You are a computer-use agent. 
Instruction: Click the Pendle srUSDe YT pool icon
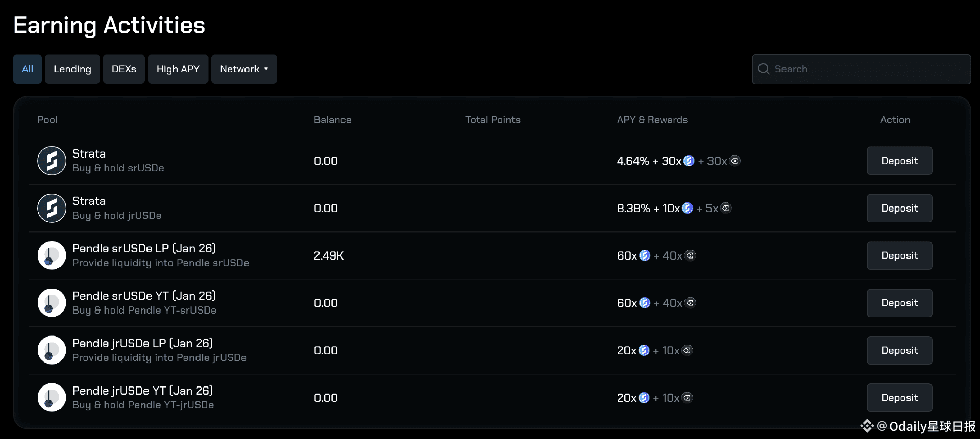pyautogui.click(x=52, y=303)
